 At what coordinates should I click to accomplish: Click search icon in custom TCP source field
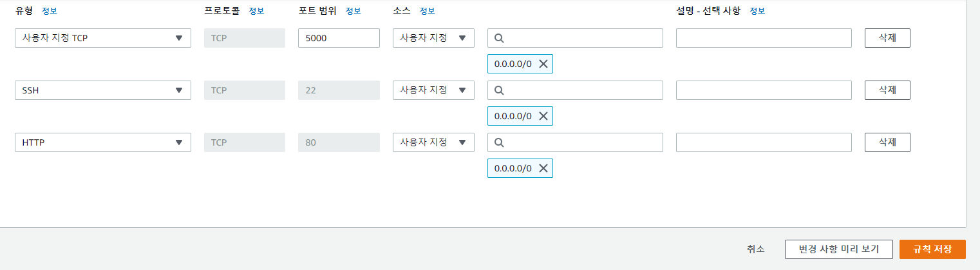(x=499, y=38)
